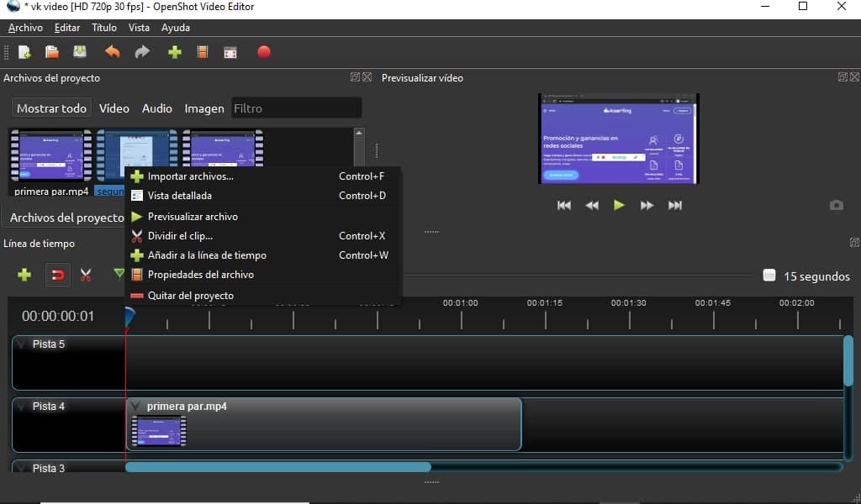Click the primera par.mp4 clip on Pista 4
Viewport: 861px width, 504px height.
point(324,425)
